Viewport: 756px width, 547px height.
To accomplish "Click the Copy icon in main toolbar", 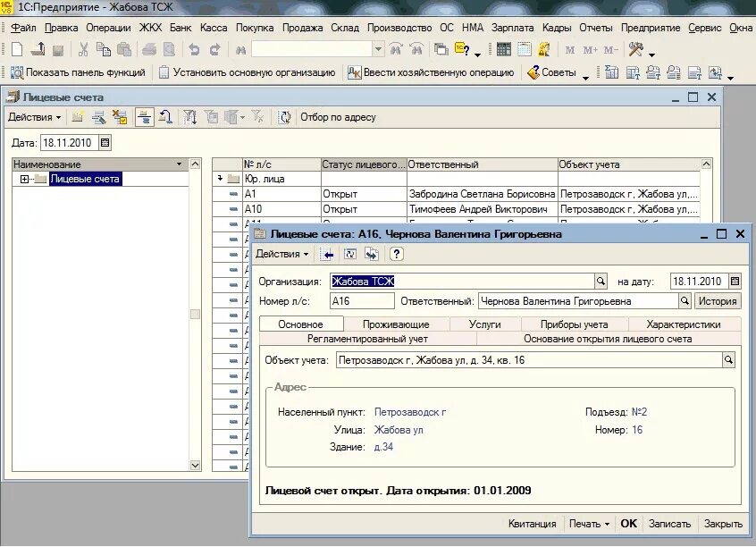I will [x=103, y=49].
